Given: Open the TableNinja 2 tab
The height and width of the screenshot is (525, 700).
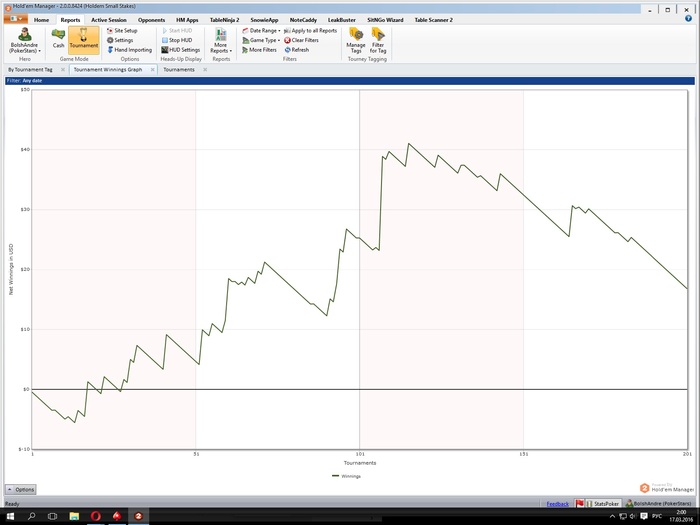Looking at the screenshot, I should (x=225, y=20).
